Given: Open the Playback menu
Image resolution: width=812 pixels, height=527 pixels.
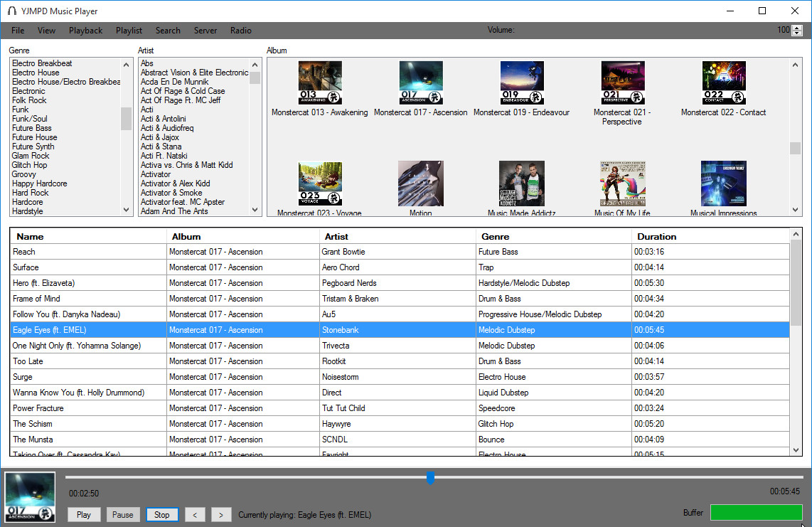Looking at the screenshot, I should (85, 31).
